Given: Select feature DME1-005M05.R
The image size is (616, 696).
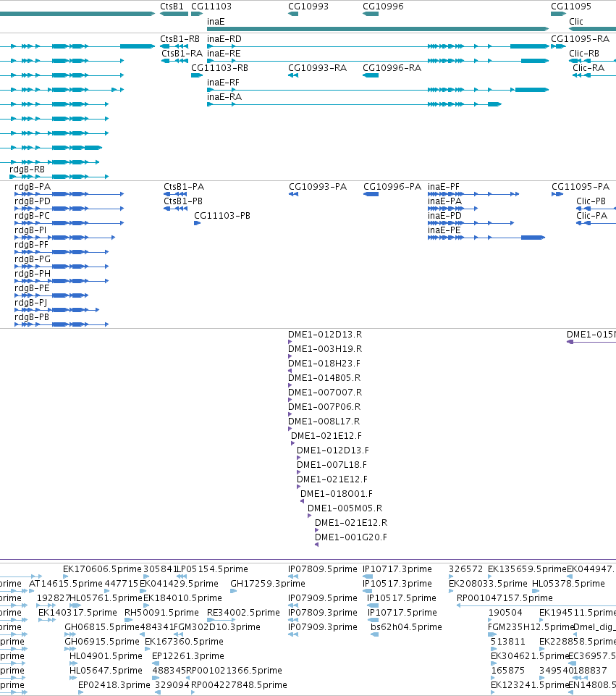Looking at the screenshot, I should tap(345, 508).
